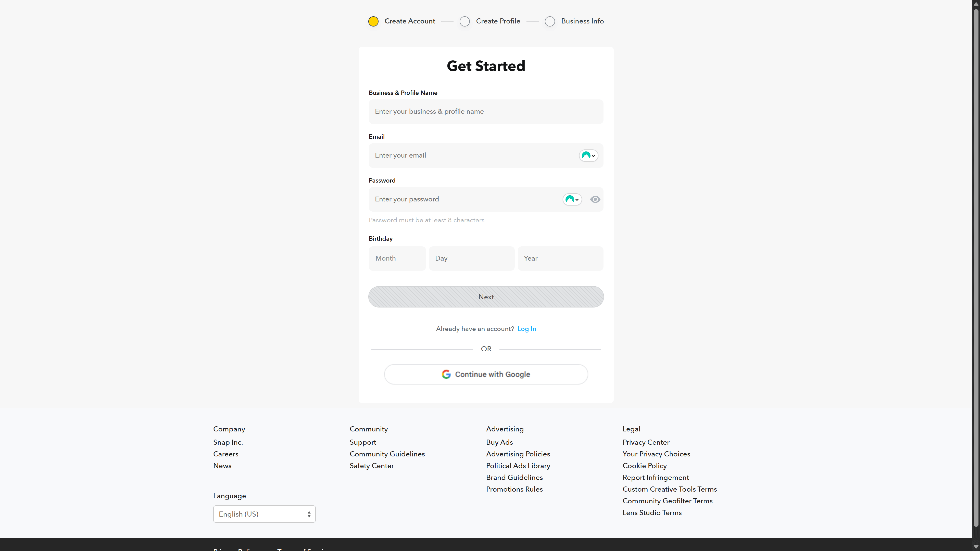Screen dimensions: 980x551
Task: Select the Create Account step circle
Action: tap(373, 21)
